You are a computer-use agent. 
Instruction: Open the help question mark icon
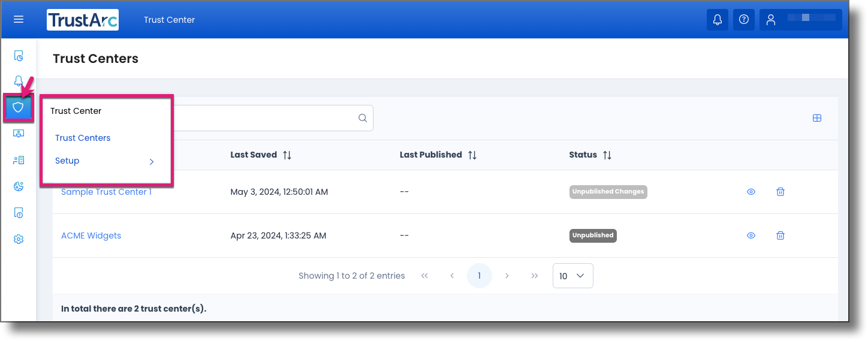click(x=744, y=20)
